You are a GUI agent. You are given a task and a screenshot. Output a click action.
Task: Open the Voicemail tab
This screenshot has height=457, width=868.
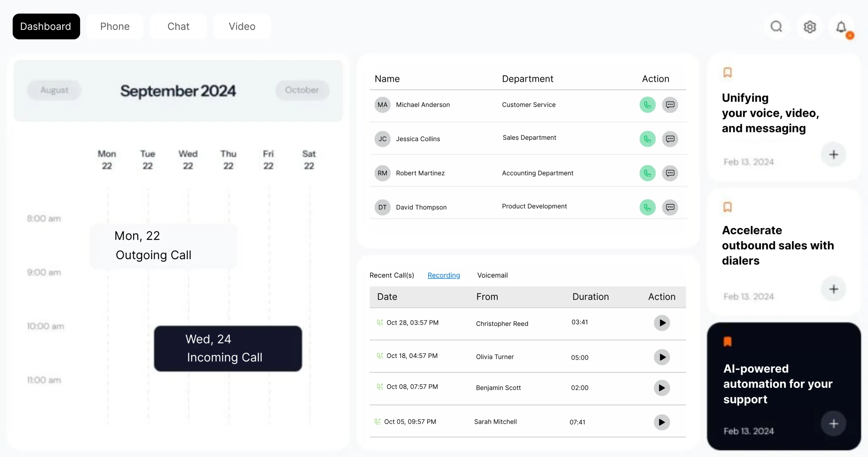tap(492, 275)
